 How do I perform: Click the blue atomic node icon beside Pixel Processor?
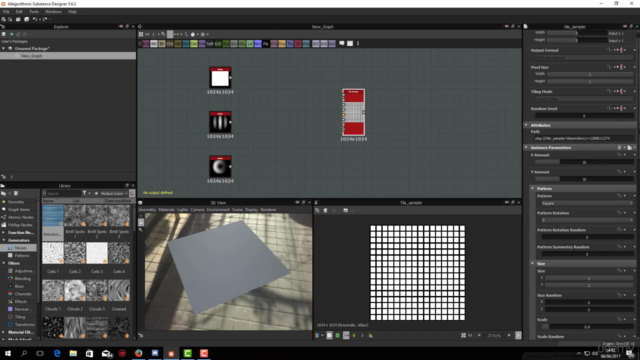pos(258,44)
